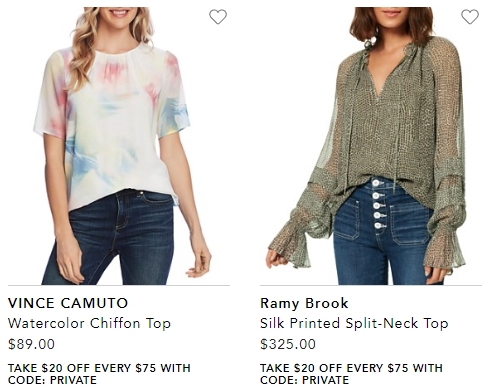Click the dark jeans in Vince Camuto photo
Viewport: 492px width, 391px height.
110,240
